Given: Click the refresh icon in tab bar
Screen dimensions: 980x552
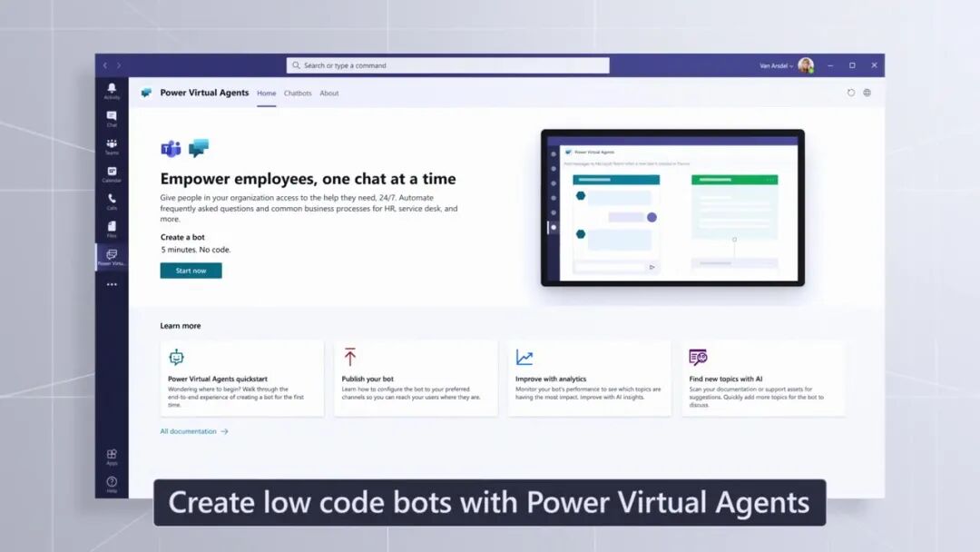Looking at the screenshot, I should [850, 93].
